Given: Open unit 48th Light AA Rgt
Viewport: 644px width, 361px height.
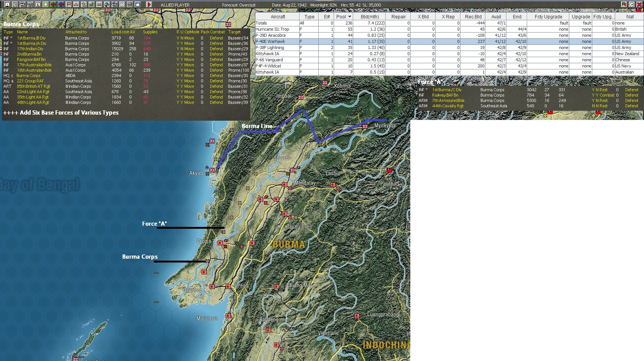Looking at the screenshot, I should point(33,102).
